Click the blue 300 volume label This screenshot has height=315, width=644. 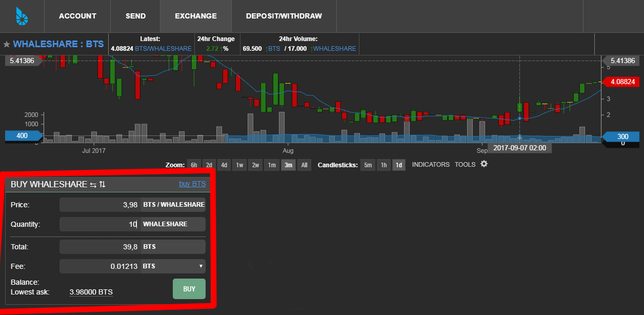click(x=621, y=137)
